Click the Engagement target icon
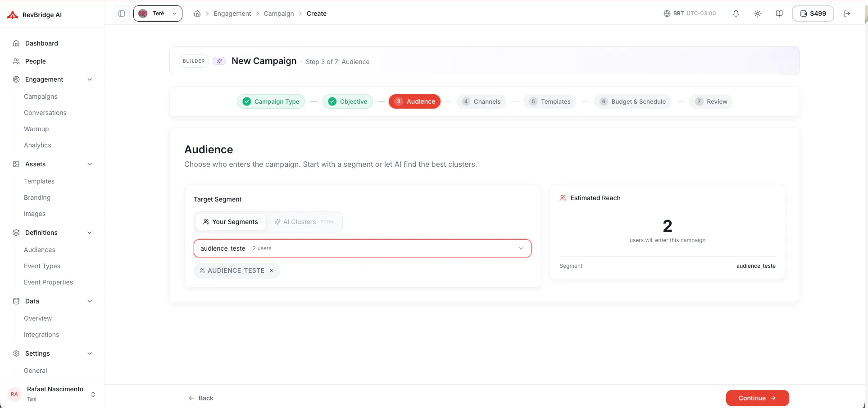Screen dimensions: 868x408 [16, 79]
